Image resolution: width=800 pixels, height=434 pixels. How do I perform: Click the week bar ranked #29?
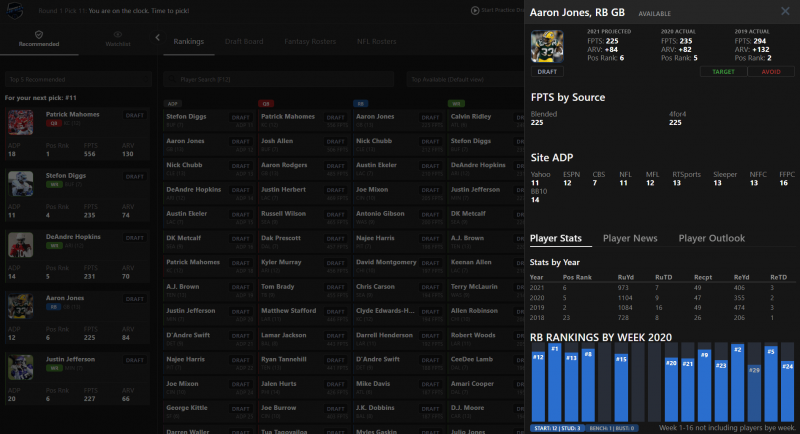coord(754,393)
